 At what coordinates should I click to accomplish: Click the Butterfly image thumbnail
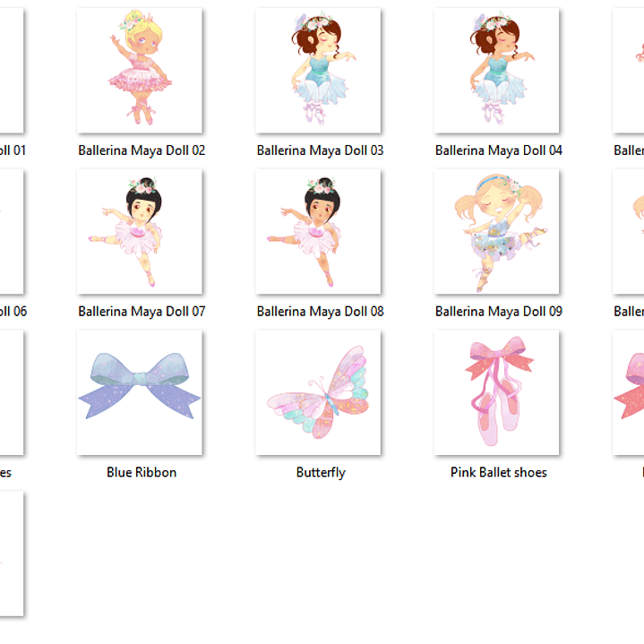(x=318, y=392)
